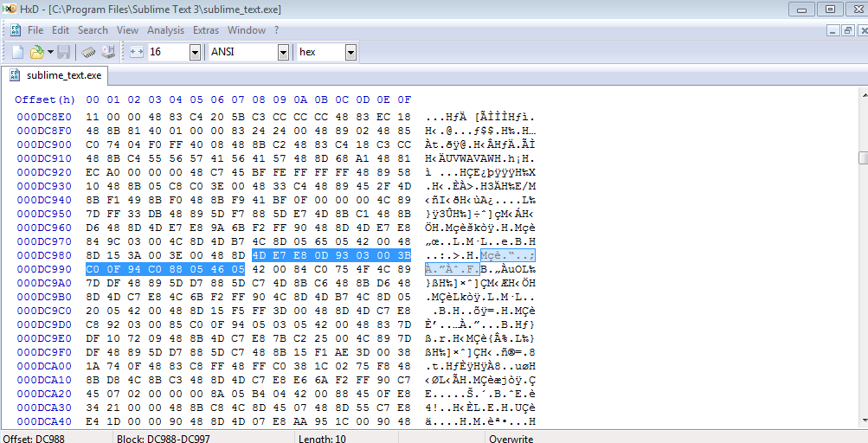Click decoded text of row 000DC8E0
Screen dimensions: 868x443
pyautogui.click(x=480, y=117)
